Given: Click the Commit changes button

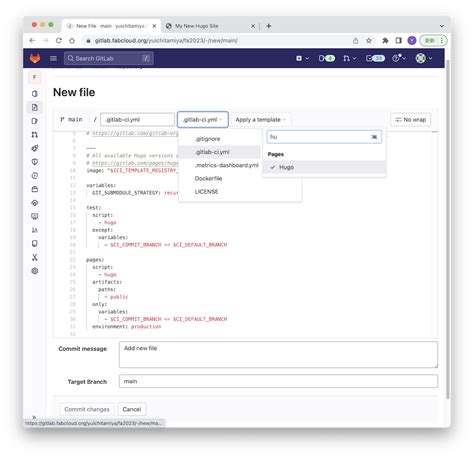Looking at the screenshot, I should click(x=87, y=409).
